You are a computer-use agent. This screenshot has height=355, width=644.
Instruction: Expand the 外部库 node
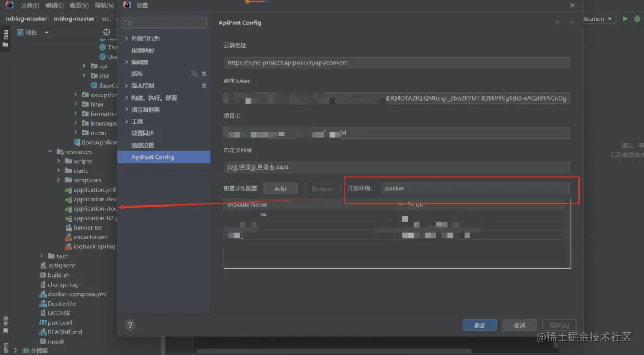coord(16,350)
